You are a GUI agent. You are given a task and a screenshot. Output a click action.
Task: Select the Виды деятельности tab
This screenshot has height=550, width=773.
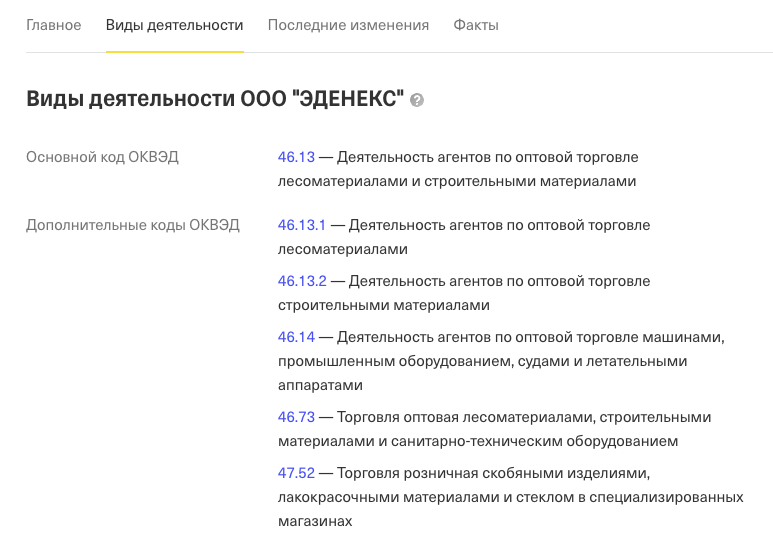tap(175, 25)
